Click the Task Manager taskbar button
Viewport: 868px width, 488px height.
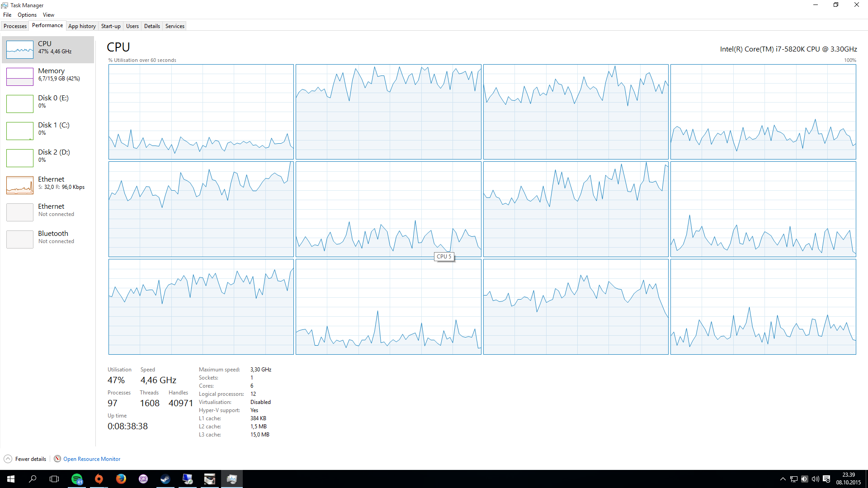coord(232,479)
